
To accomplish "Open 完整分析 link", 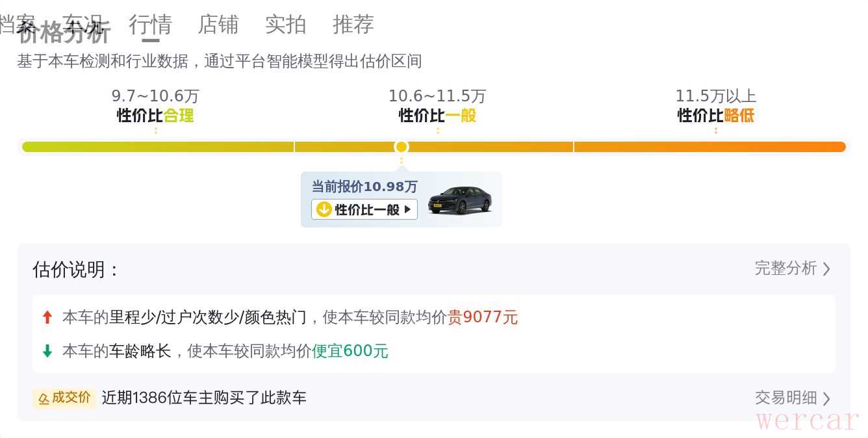I will (785, 268).
